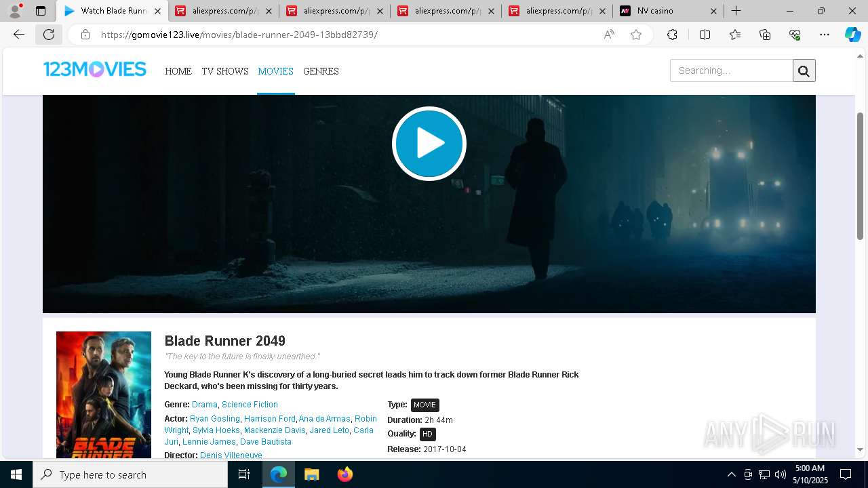Open Edge Settings and more menu
The height and width of the screenshot is (488, 868).
pyautogui.click(x=825, y=35)
